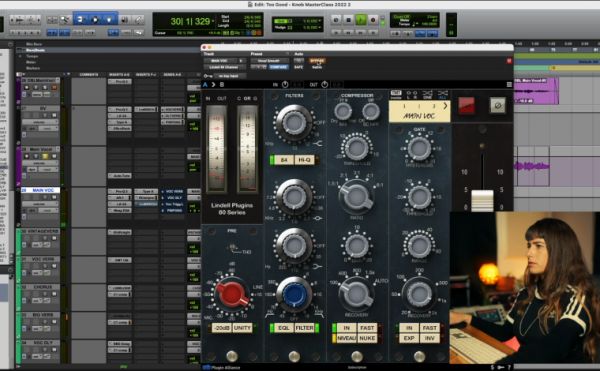Screen dimensions: 600x371
Task: Select plugin setting A
Action: pyautogui.click(x=205, y=85)
